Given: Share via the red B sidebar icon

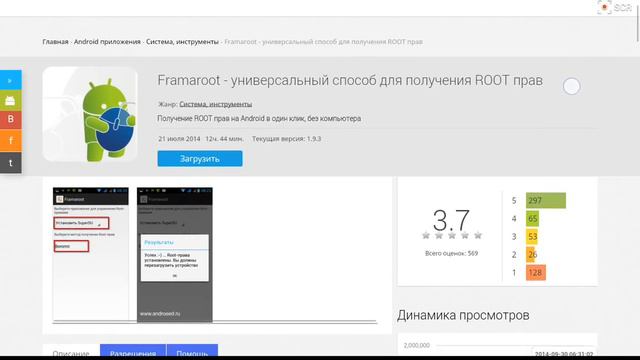Looking at the screenshot, I should (11, 120).
